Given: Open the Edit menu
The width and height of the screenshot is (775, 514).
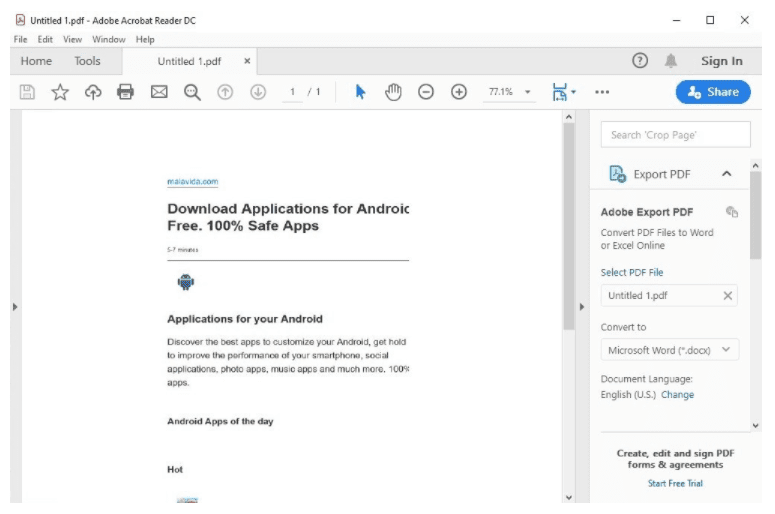Looking at the screenshot, I should pyautogui.click(x=45, y=40).
